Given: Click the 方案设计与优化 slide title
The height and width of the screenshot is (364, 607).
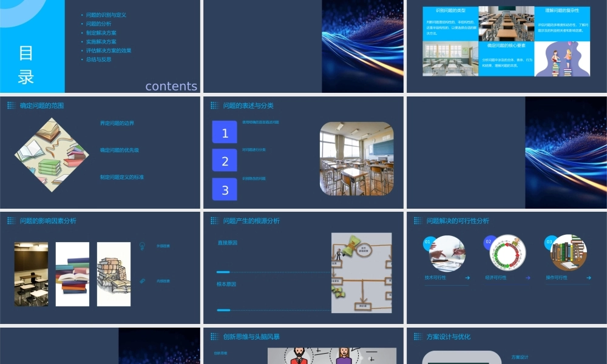Looking at the screenshot, I should [x=449, y=337].
